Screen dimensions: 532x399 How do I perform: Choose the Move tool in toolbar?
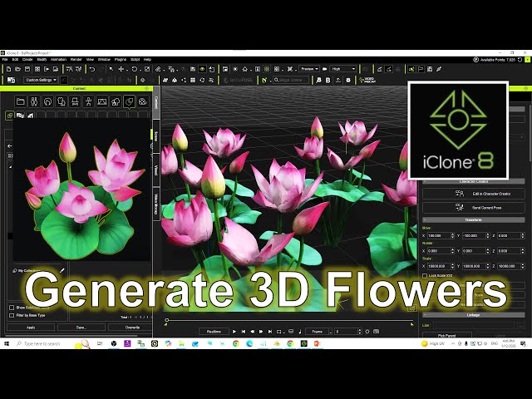(x=121, y=69)
